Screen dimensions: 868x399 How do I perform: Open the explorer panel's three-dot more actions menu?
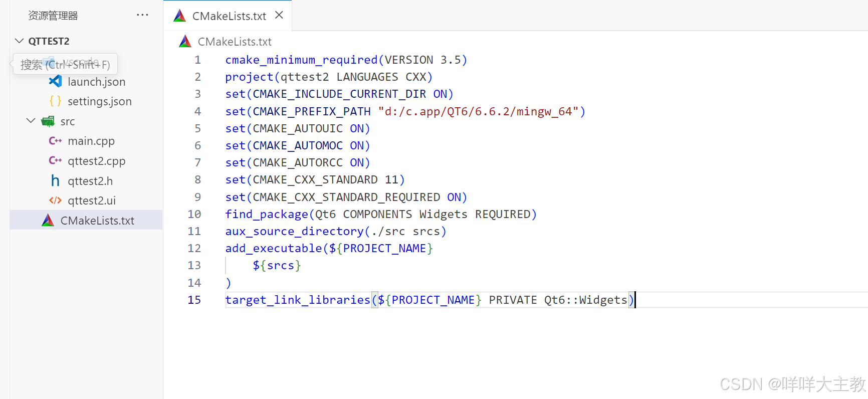tap(142, 15)
